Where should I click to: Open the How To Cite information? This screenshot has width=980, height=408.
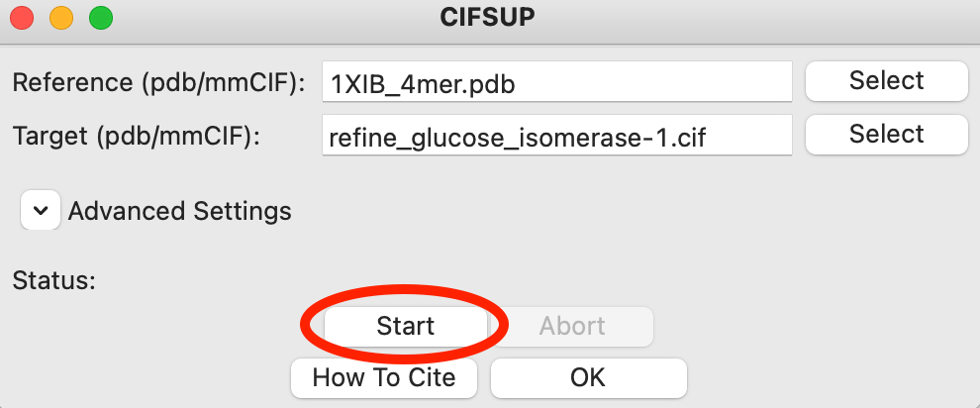click(384, 377)
